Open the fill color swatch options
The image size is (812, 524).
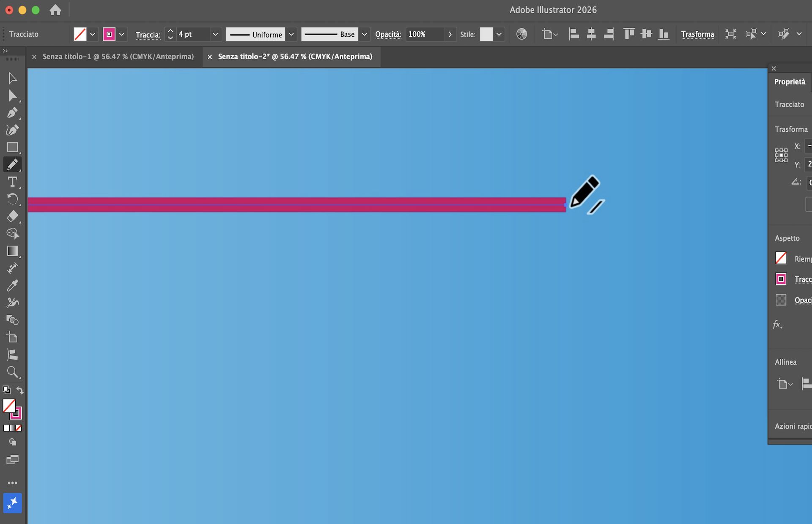(x=93, y=34)
